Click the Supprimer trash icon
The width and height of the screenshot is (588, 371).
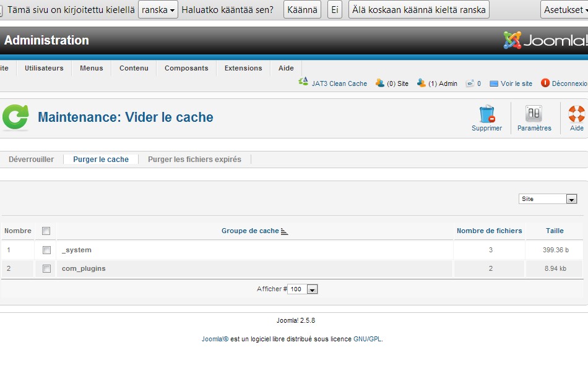486,114
